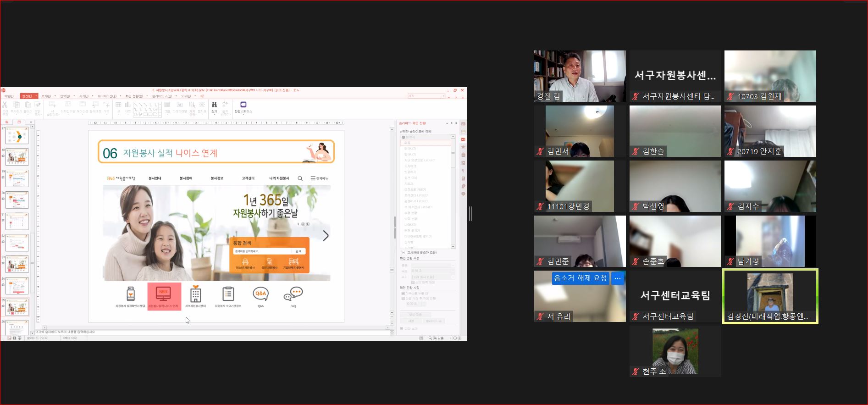Viewport: 868px width, 405px height.
Task: Open the View menu
Action: tap(46, 96)
